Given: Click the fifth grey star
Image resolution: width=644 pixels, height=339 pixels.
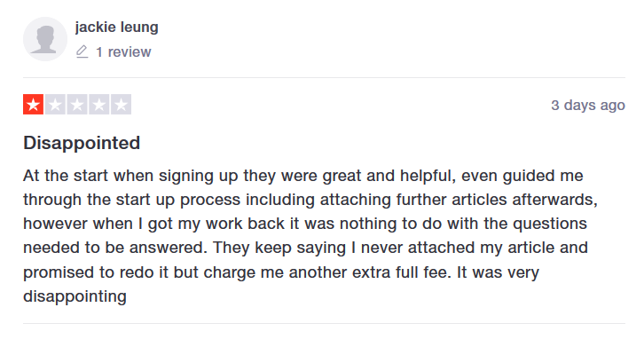Looking at the screenshot, I should click(122, 105).
